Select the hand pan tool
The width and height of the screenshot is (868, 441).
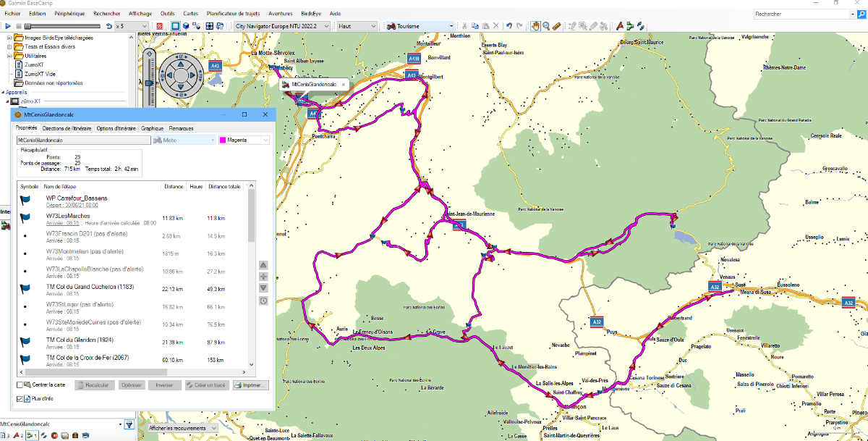[x=535, y=25]
